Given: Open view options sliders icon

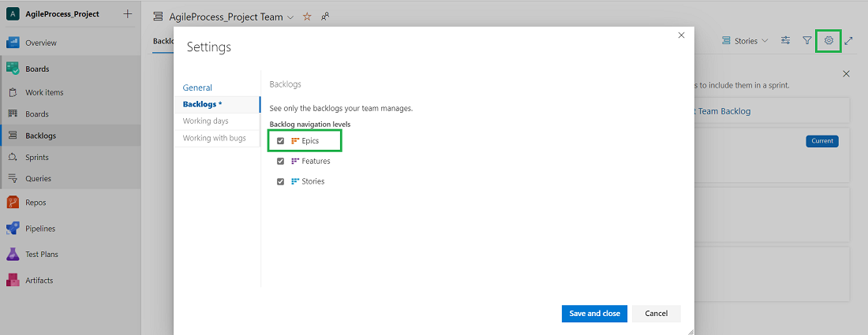Looking at the screenshot, I should [x=785, y=40].
